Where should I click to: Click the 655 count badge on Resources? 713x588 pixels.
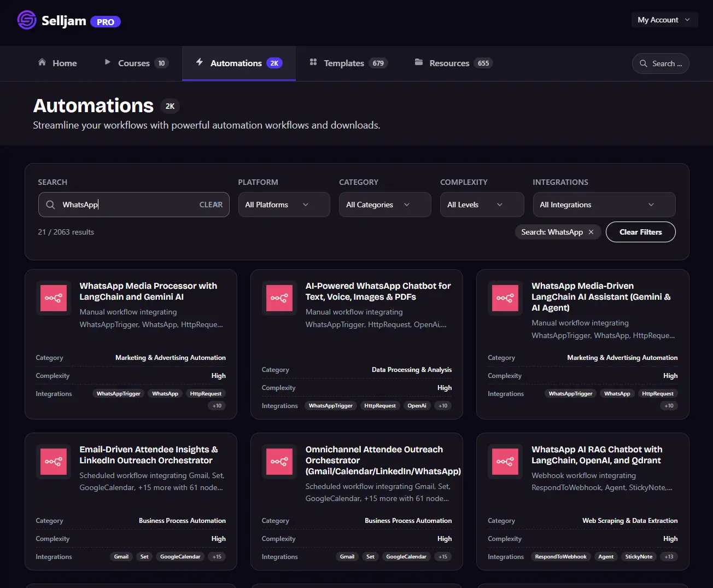tap(483, 63)
